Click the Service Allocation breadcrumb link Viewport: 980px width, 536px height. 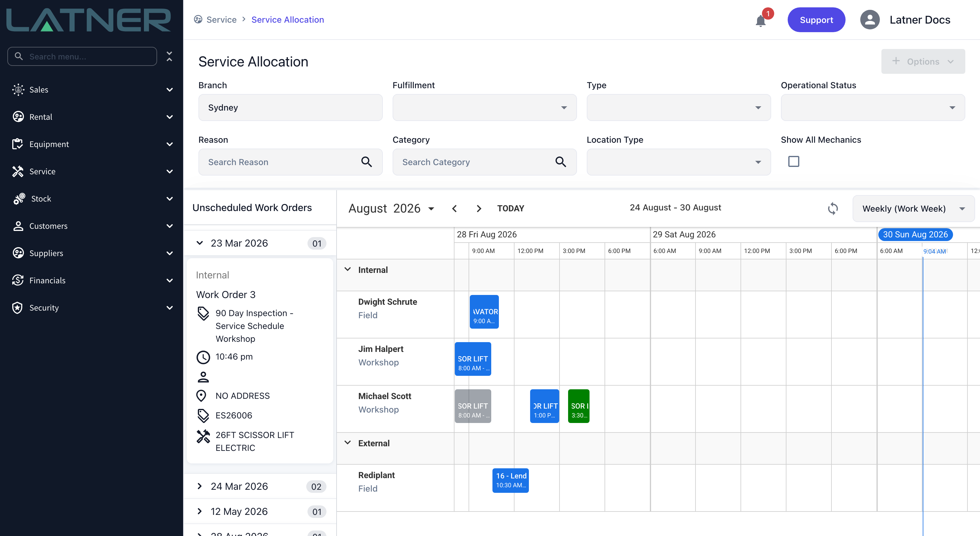[288, 19]
